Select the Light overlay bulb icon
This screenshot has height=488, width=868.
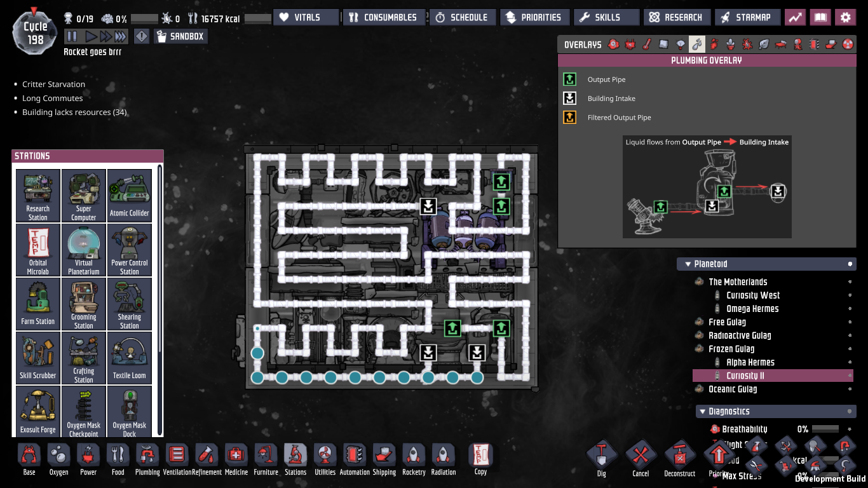pyautogui.click(x=681, y=44)
